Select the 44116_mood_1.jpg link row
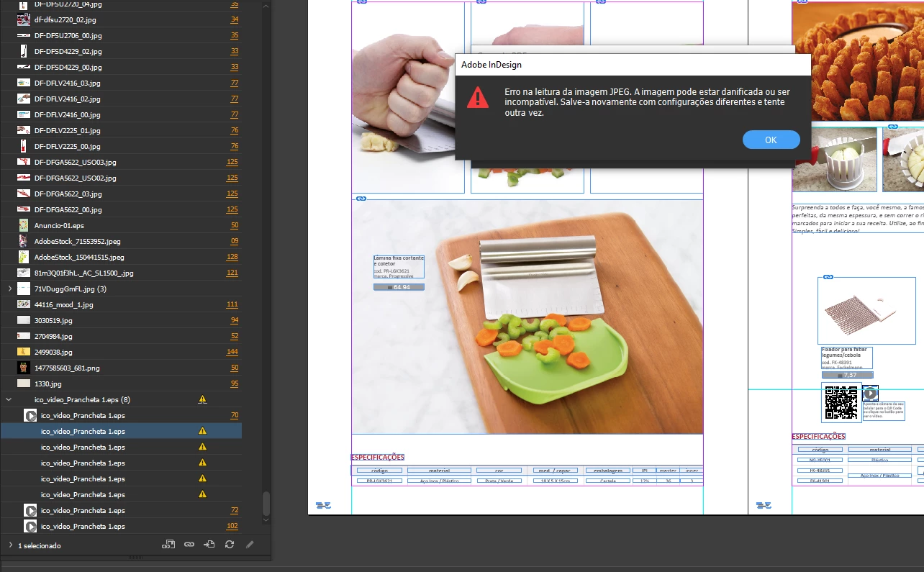 (121, 304)
